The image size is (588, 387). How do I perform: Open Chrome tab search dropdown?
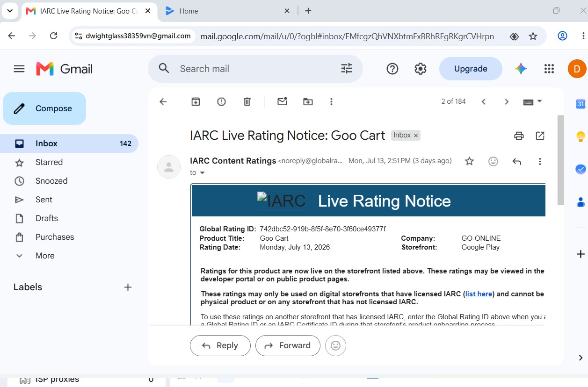point(9,11)
